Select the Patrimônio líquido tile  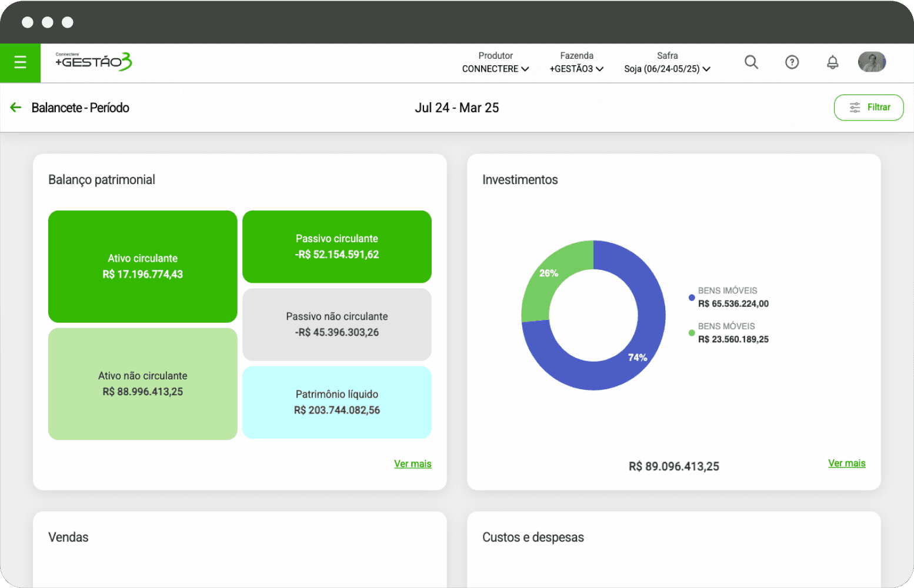pyautogui.click(x=337, y=402)
